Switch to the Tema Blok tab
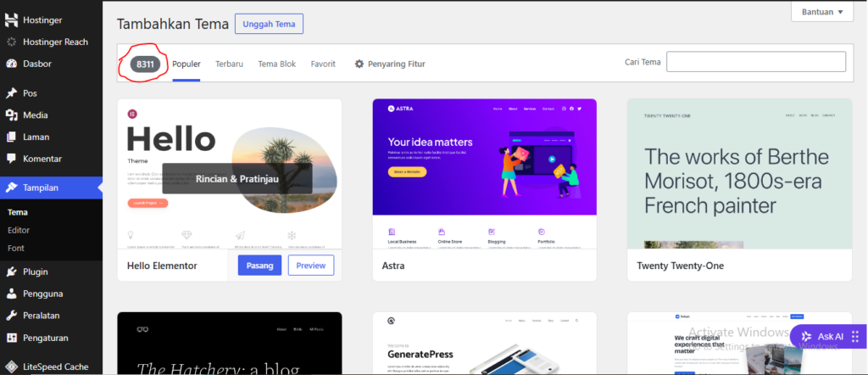 click(x=277, y=64)
